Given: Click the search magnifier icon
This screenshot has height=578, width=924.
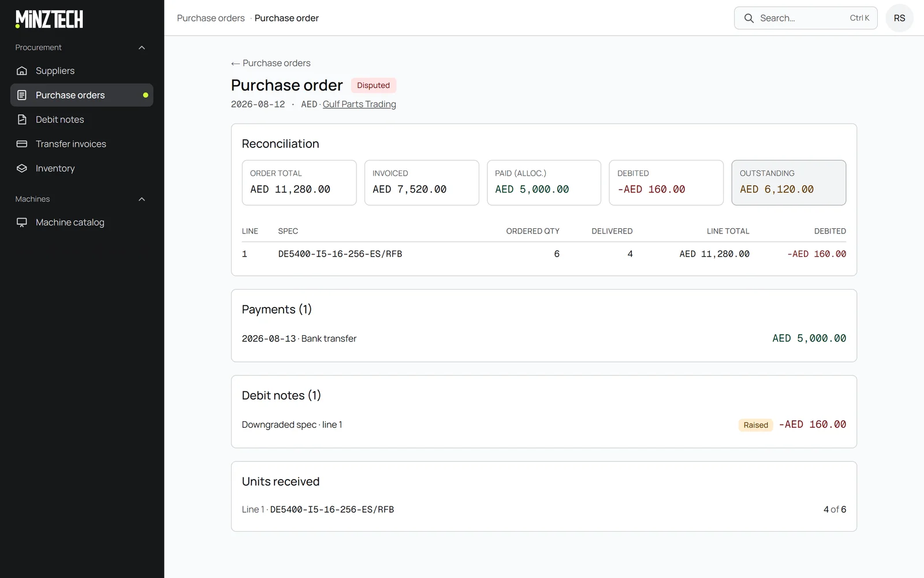Looking at the screenshot, I should [x=749, y=18].
